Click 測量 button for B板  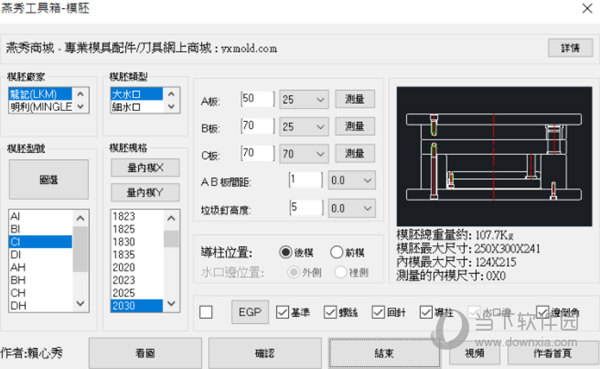point(355,126)
